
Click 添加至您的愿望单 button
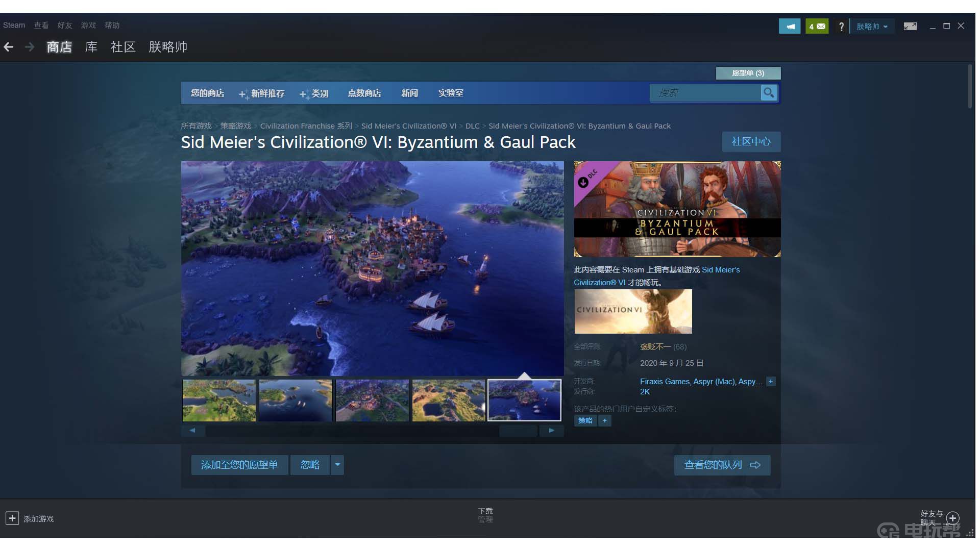point(239,465)
